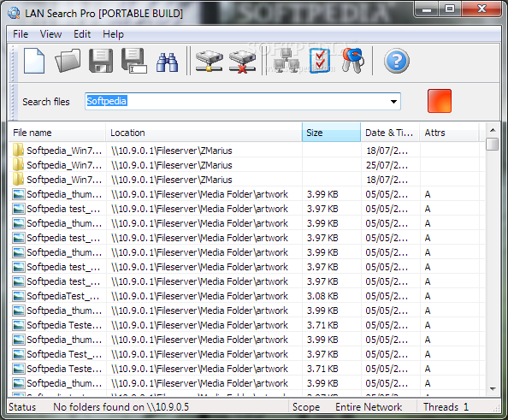Click the Entire Network scope in status bar

pos(369,407)
